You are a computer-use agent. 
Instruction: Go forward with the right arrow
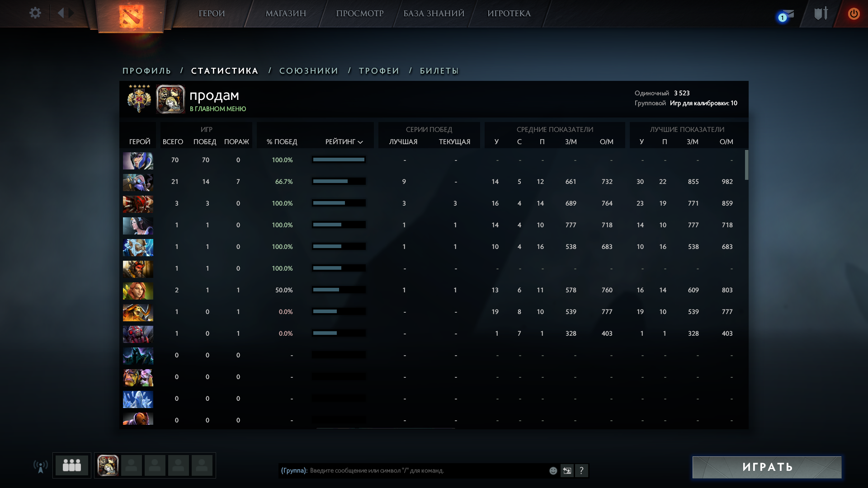(x=71, y=13)
